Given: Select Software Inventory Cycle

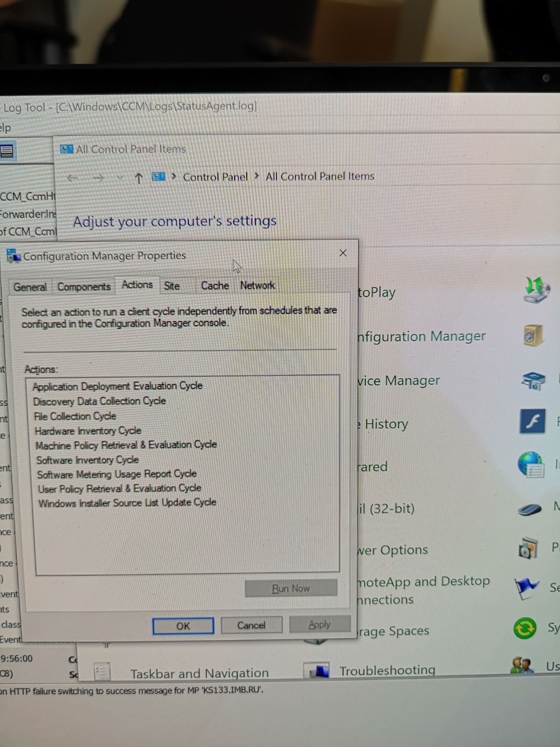Looking at the screenshot, I should (x=87, y=460).
